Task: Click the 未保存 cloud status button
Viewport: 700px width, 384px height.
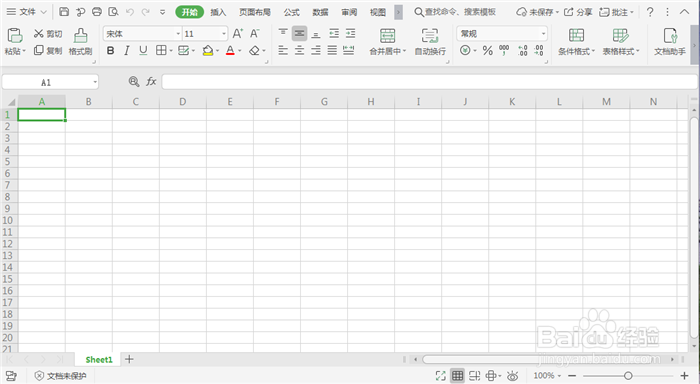Action: point(538,12)
